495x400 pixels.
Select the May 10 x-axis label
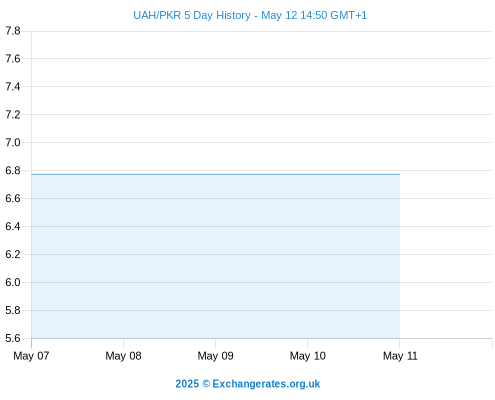[307, 356]
